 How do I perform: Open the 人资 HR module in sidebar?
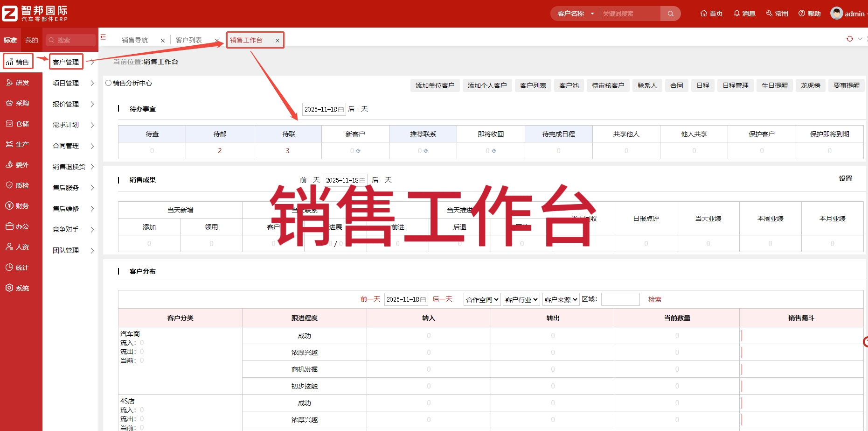[x=18, y=247]
